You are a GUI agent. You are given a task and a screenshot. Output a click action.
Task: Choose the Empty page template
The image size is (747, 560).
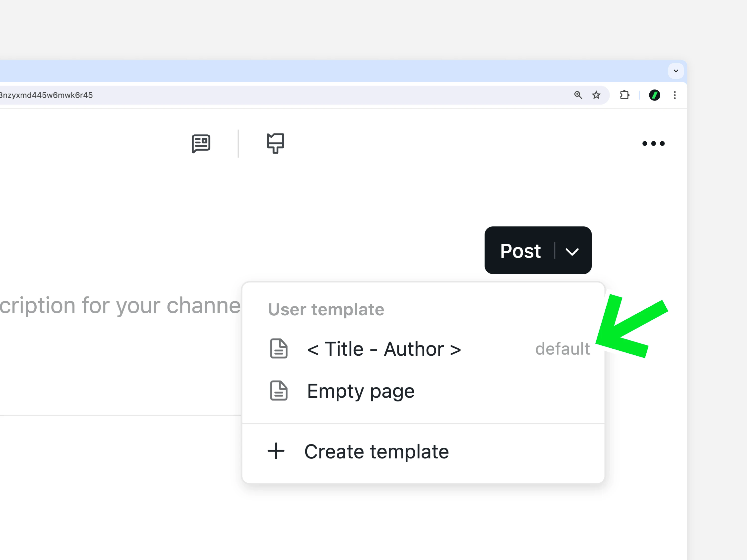click(x=423, y=391)
